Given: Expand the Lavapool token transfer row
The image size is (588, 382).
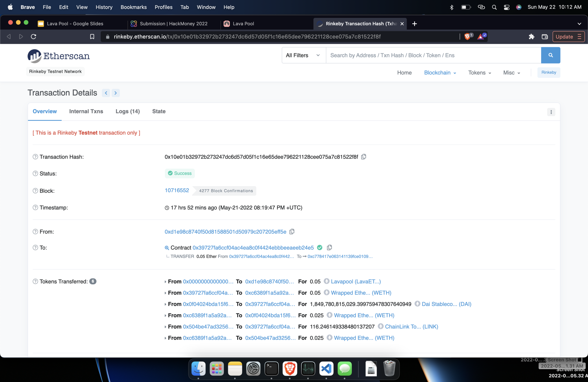Looking at the screenshot, I should tap(165, 282).
